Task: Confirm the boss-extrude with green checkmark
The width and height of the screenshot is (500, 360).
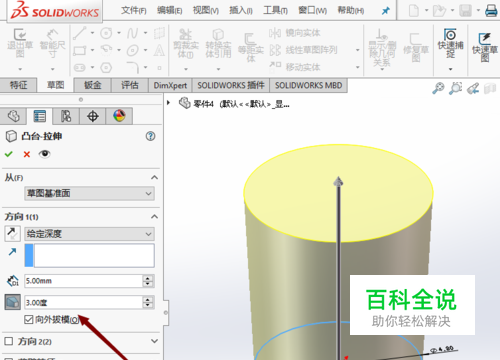Action: [x=9, y=154]
